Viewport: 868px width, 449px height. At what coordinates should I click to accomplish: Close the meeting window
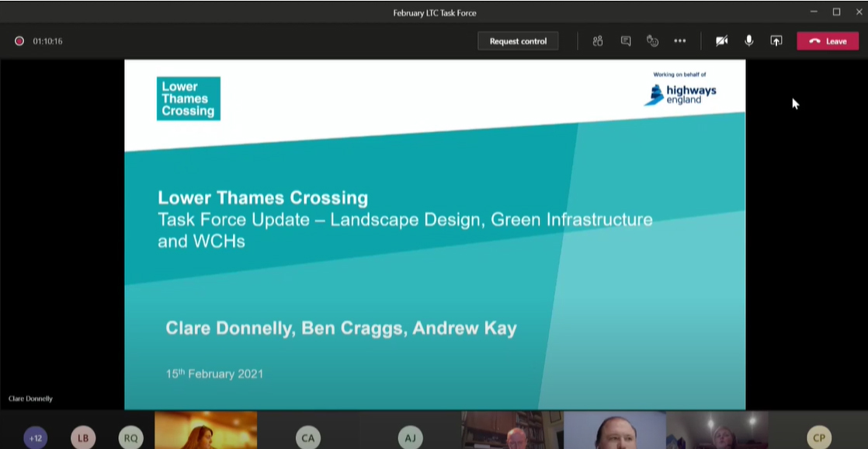(859, 12)
